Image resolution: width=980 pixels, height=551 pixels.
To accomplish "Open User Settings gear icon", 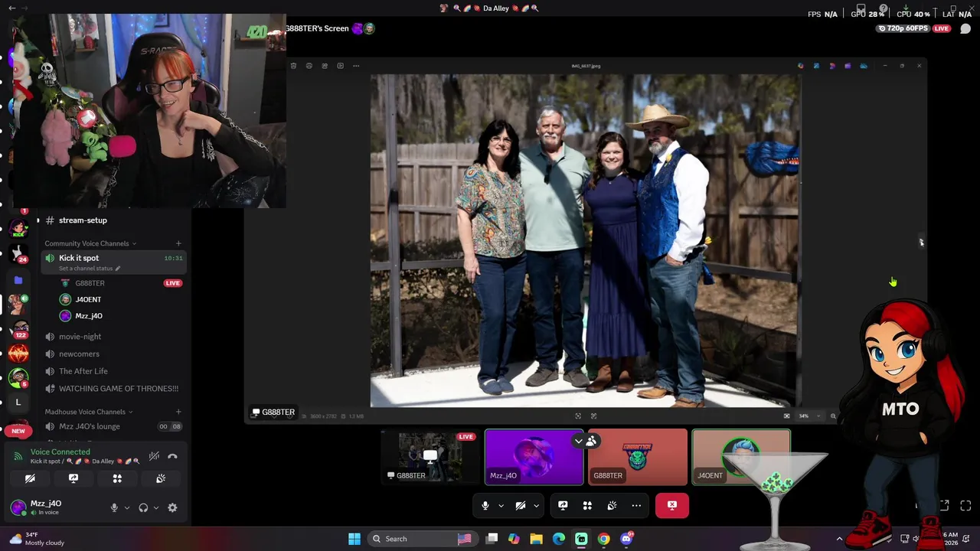I will tap(172, 507).
